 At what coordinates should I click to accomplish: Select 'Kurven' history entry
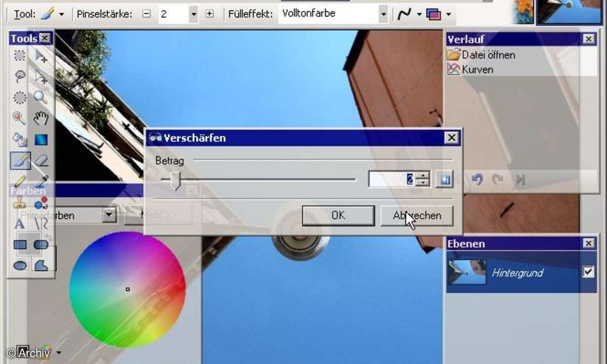(470, 69)
